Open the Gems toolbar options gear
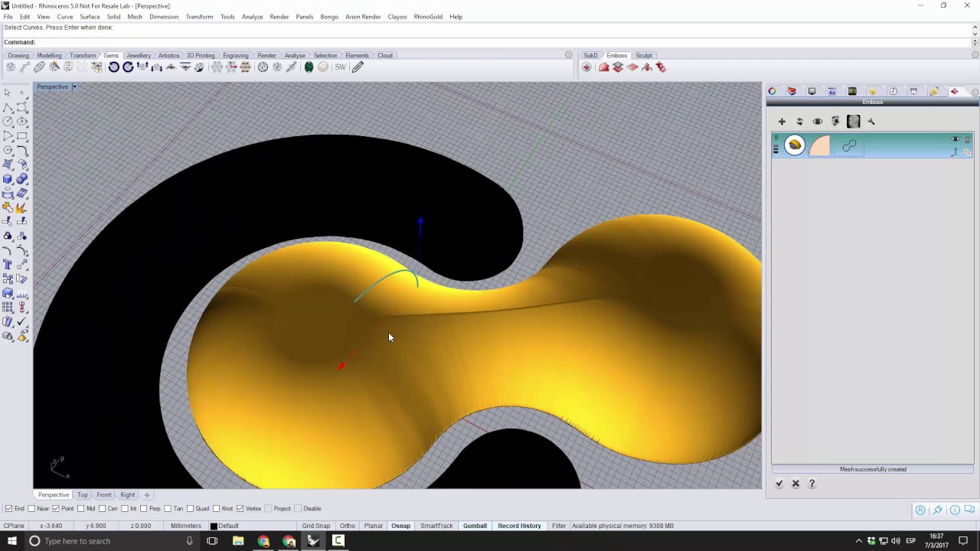This screenshot has height=551, width=980. [x=568, y=55]
